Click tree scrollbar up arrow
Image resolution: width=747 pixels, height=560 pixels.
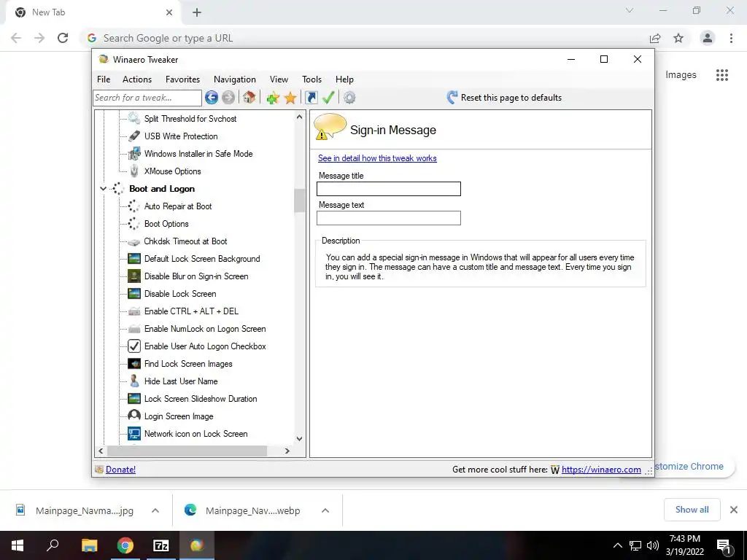pyautogui.click(x=299, y=117)
